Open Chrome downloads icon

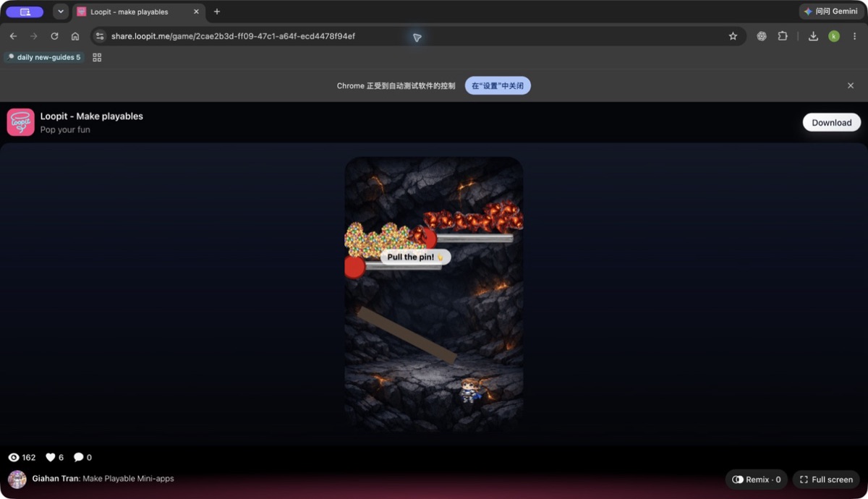pos(813,36)
